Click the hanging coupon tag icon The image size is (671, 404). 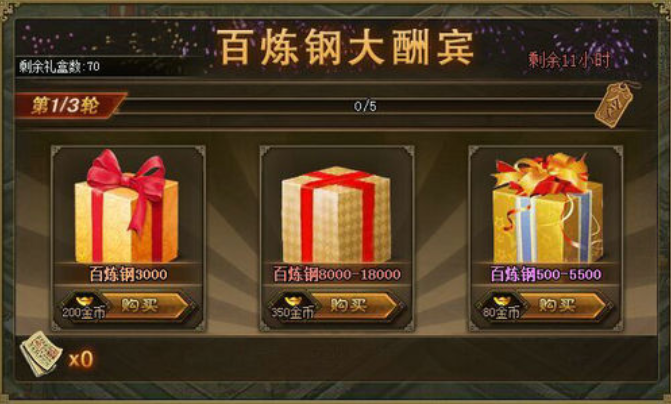point(615,104)
